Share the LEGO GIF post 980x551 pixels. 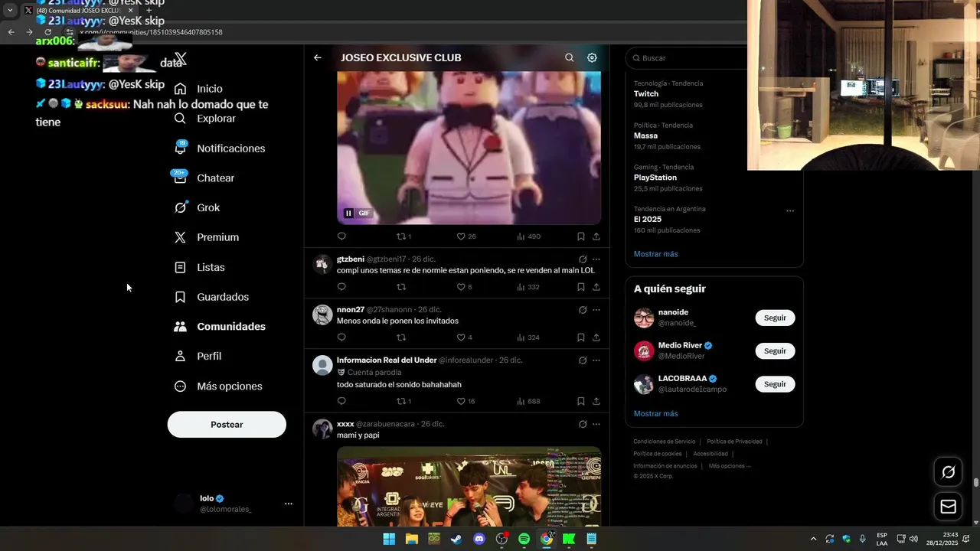click(596, 236)
